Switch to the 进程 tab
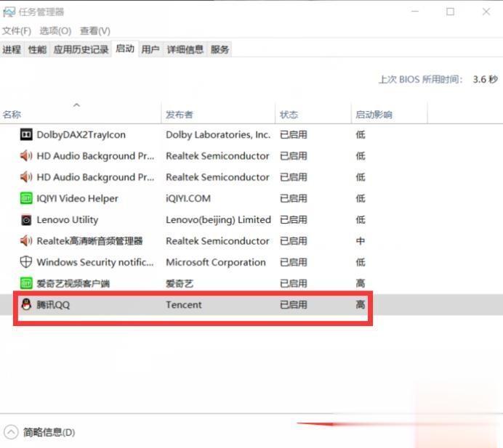The width and height of the screenshot is (503, 448). (x=12, y=49)
